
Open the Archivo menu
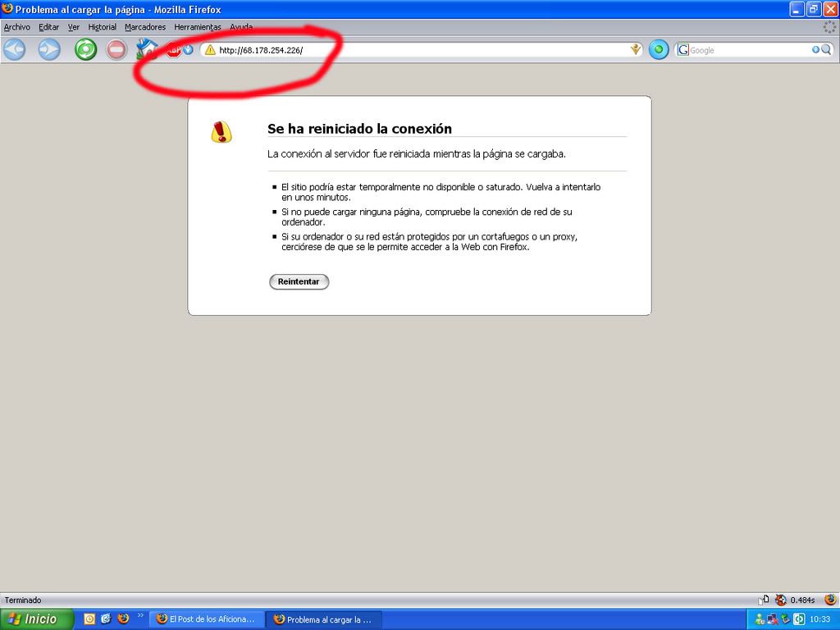[16, 27]
